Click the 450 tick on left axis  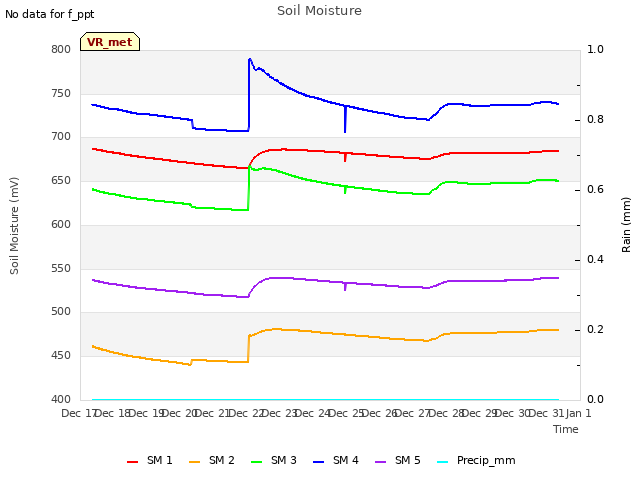[61, 356]
